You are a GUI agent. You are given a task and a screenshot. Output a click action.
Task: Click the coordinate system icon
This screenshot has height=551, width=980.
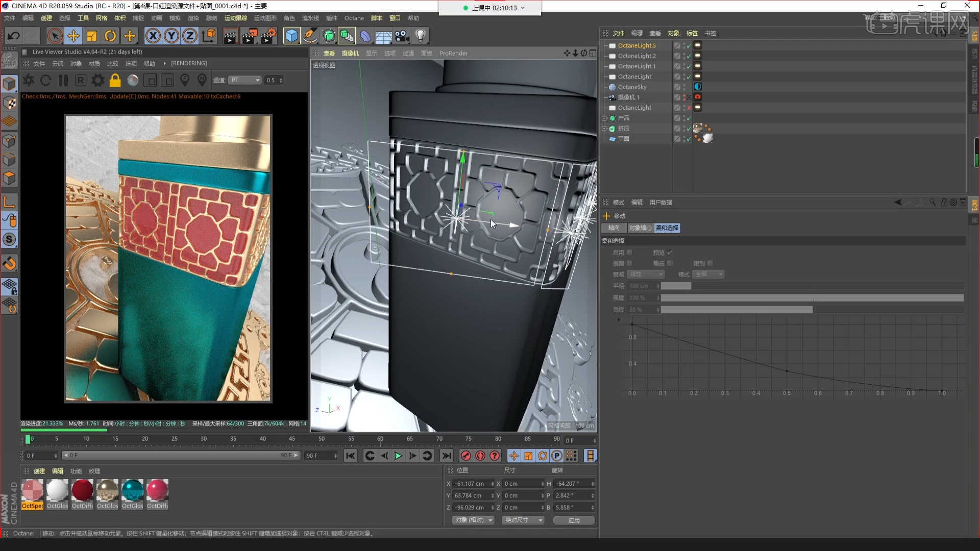pyautogui.click(x=209, y=36)
